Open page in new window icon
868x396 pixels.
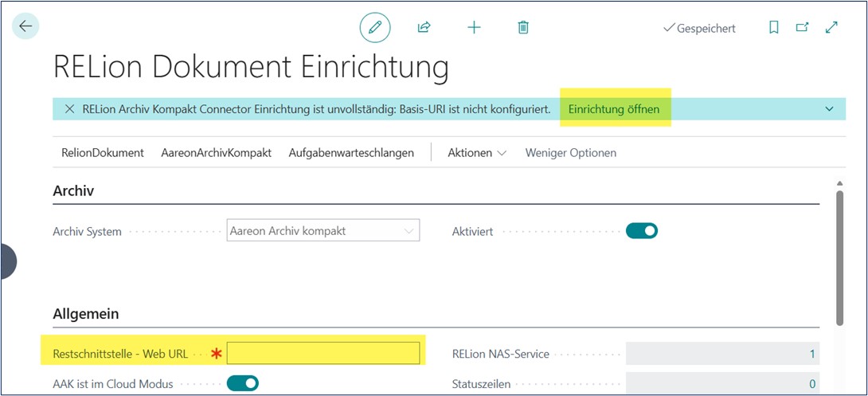click(x=802, y=27)
